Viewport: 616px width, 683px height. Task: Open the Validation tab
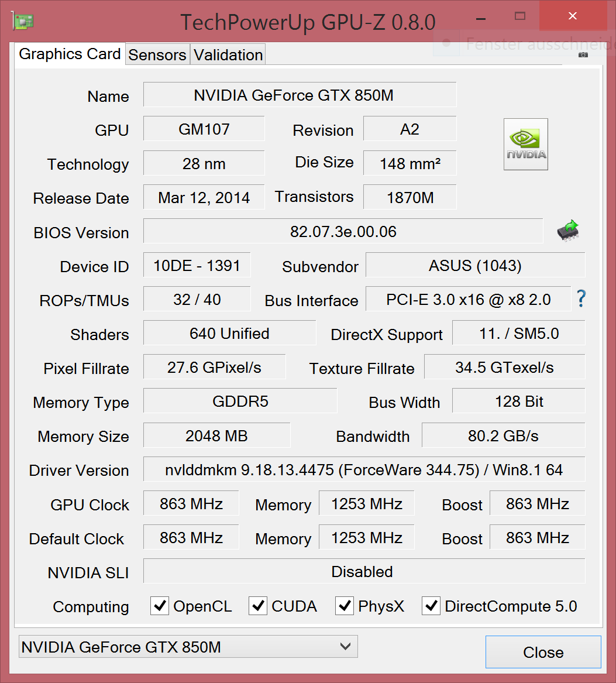(x=228, y=55)
